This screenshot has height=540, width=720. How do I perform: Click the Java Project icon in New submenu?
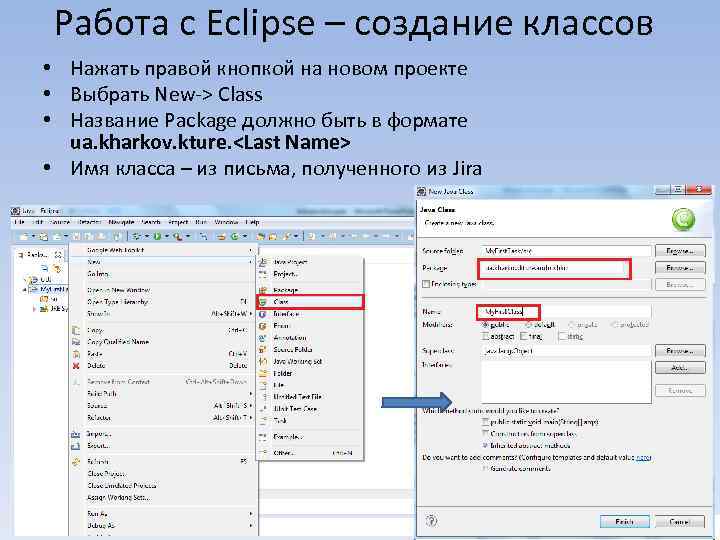(263, 262)
